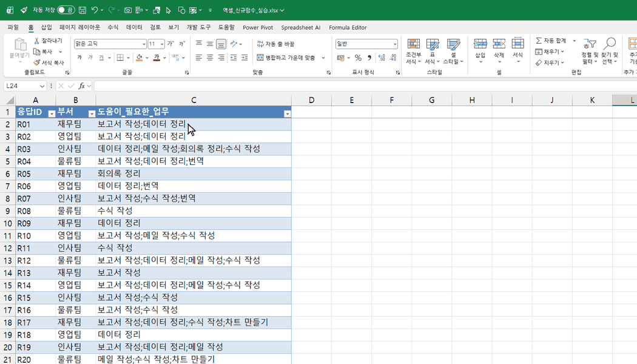
Task: Click the percent style icon
Action: tap(358, 58)
